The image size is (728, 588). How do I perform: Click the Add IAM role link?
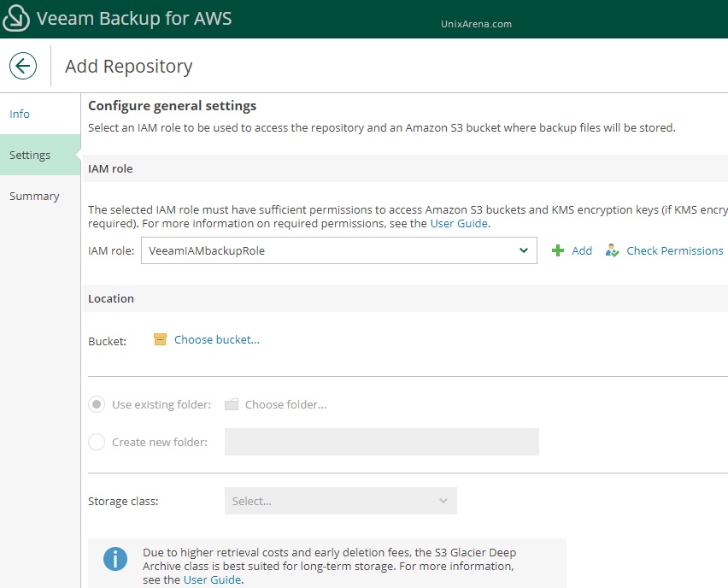(582, 250)
